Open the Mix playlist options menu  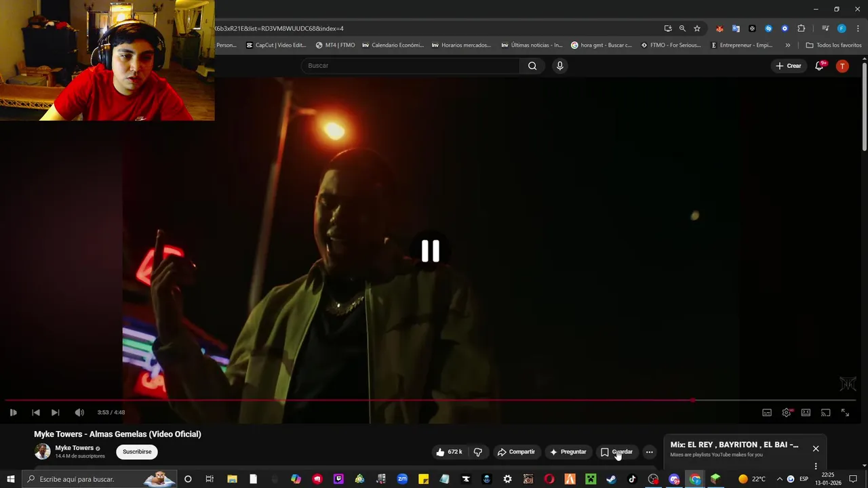[816, 466]
